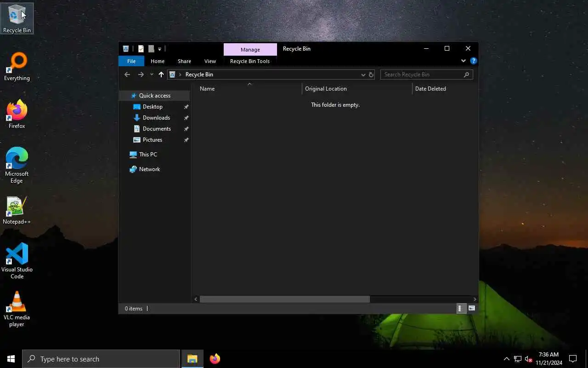Select Quick access in navigation pane
Image resolution: width=588 pixels, height=368 pixels.
pos(154,96)
